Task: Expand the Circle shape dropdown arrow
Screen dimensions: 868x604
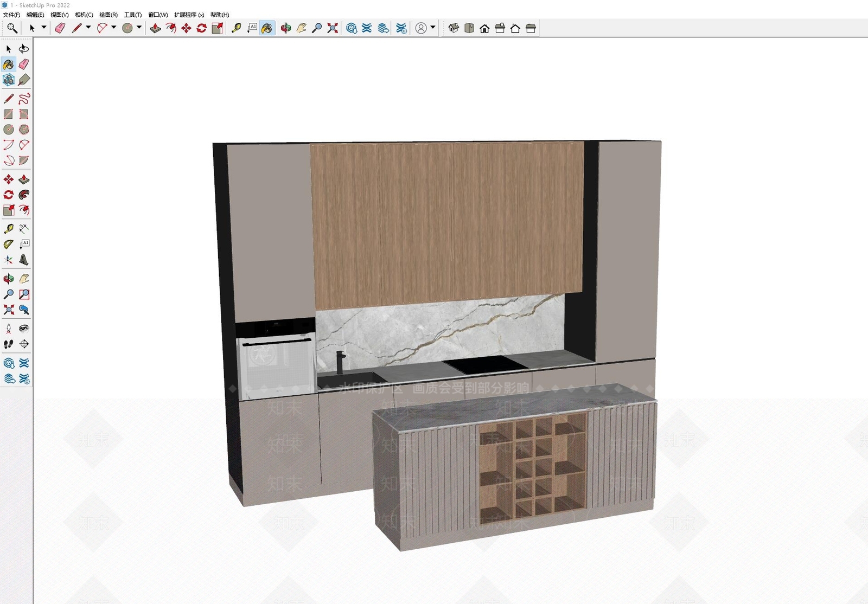Action: [x=139, y=27]
